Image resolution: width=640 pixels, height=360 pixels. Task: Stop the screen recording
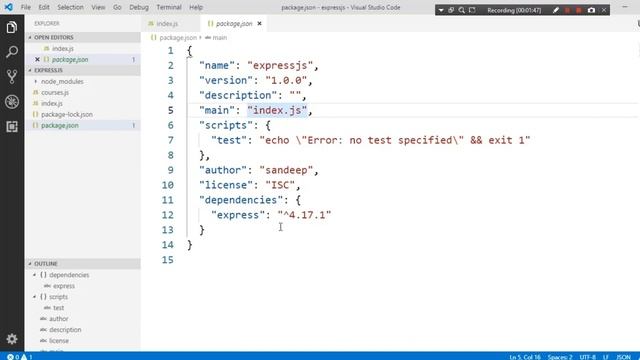pos(579,10)
